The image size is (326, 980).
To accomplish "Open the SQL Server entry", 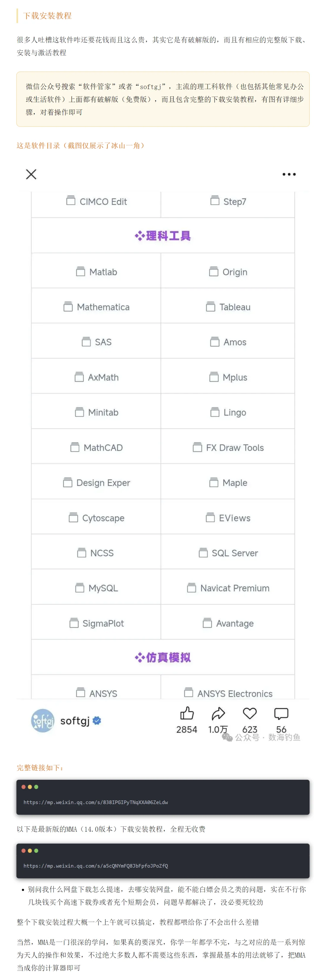I will coord(228,553).
